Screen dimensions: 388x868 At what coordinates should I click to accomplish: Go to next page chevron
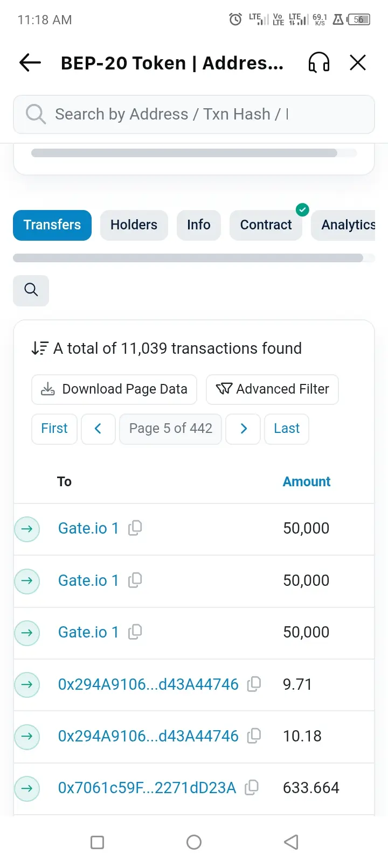click(x=243, y=429)
